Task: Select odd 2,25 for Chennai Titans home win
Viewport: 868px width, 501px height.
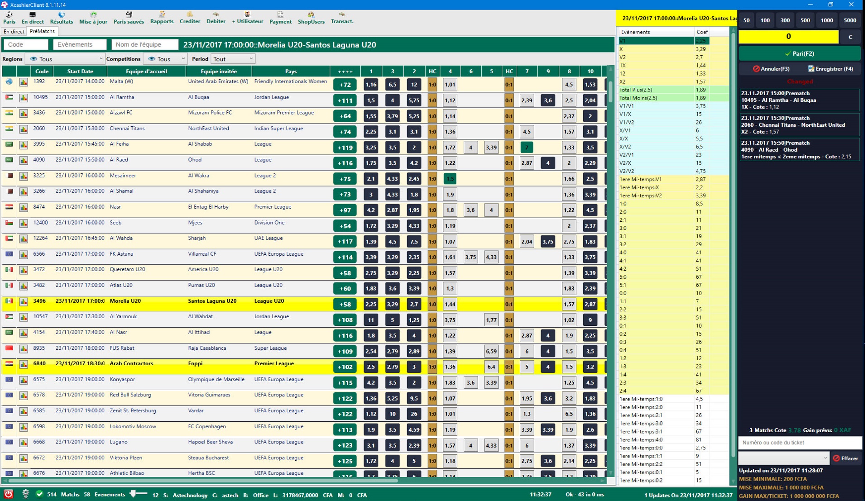Action: pos(371,132)
